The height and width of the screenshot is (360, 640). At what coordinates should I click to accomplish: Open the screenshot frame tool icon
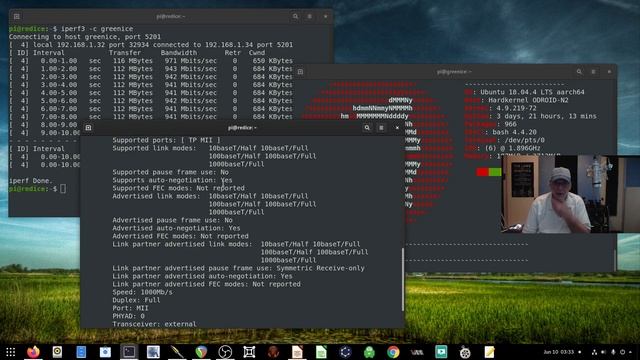(249, 352)
